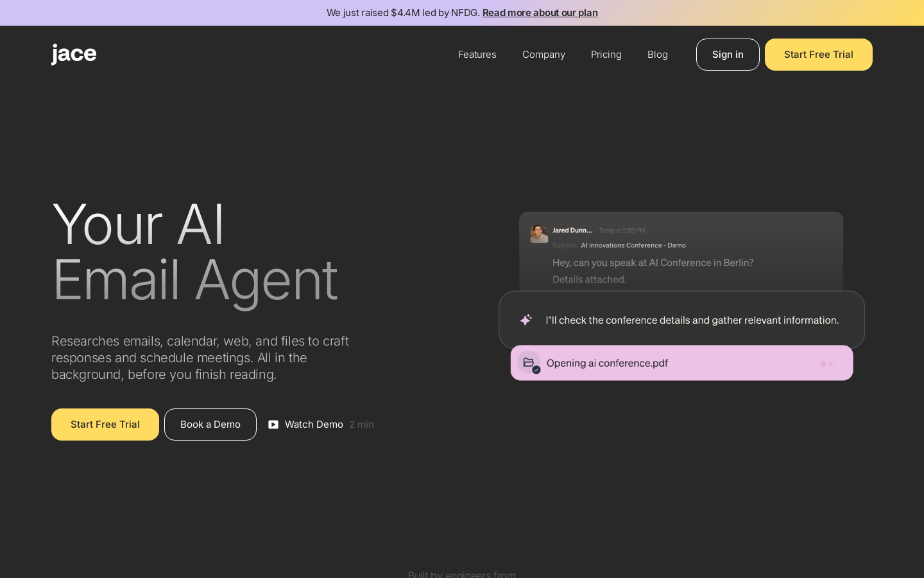Open the Blog page

(x=658, y=55)
